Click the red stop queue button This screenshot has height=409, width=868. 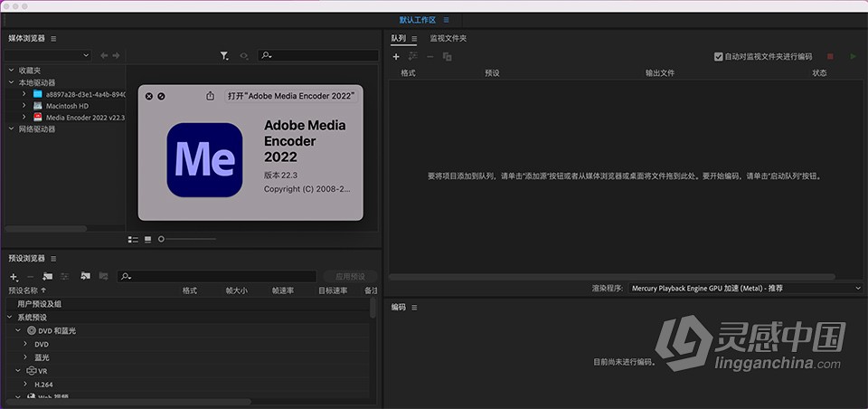830,56
